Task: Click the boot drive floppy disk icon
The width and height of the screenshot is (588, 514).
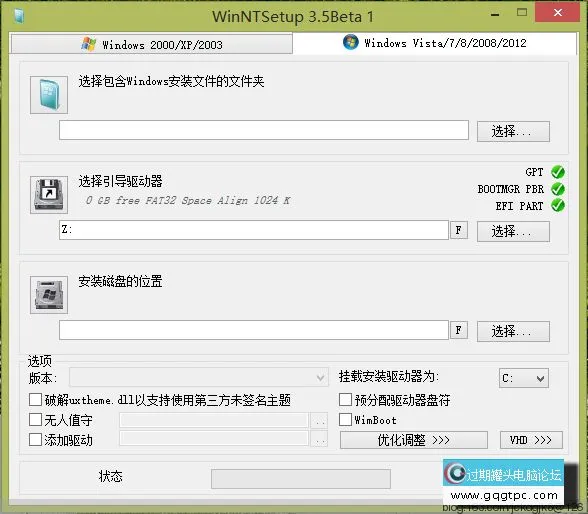Action: click(x=49, y=195)
